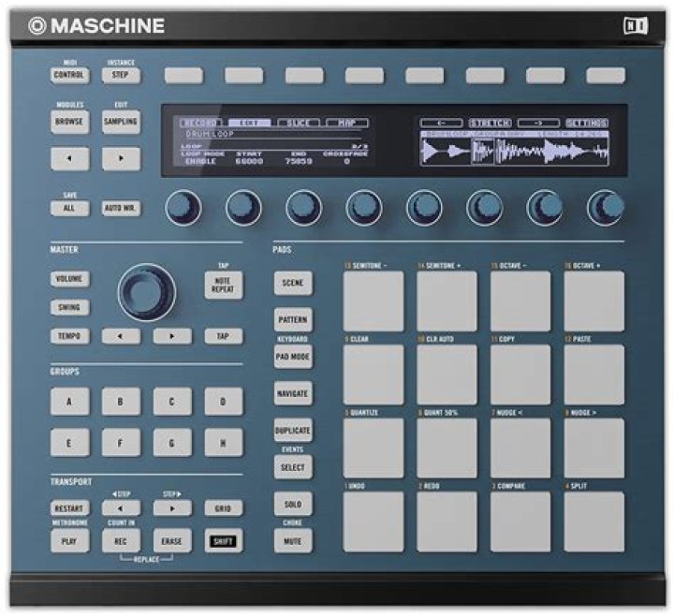Select group E

(x=69, y=442)
